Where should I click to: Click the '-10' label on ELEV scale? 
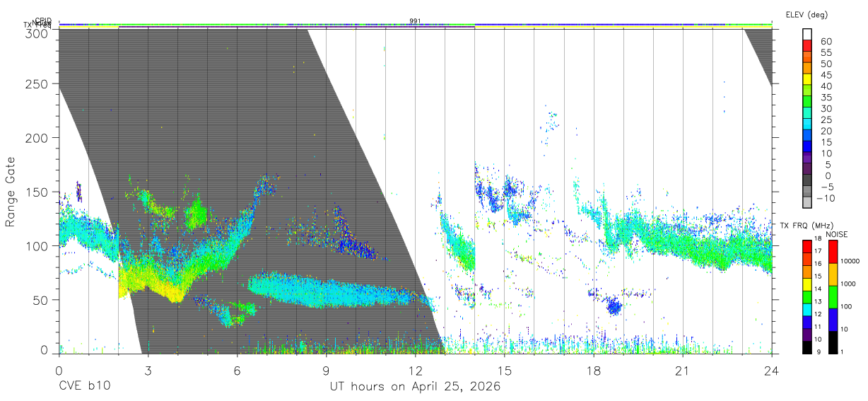coord(826,198)
